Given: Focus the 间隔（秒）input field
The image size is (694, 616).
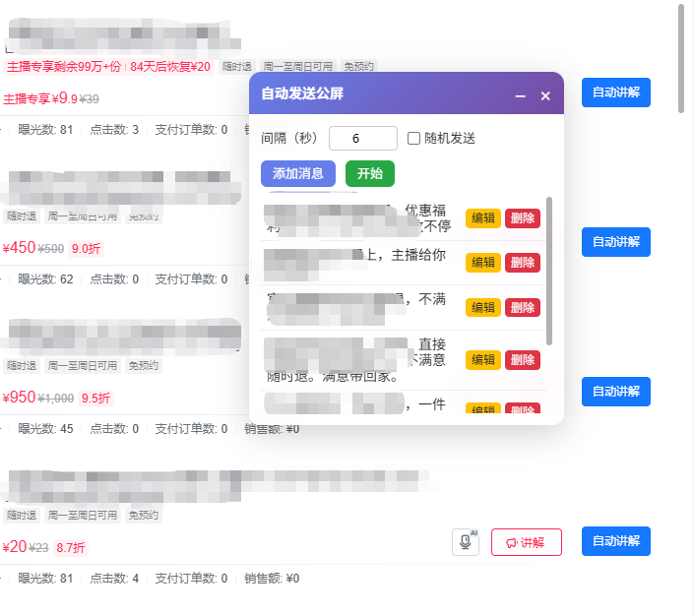Looking at the screenshot, I should tap(362, 139).
